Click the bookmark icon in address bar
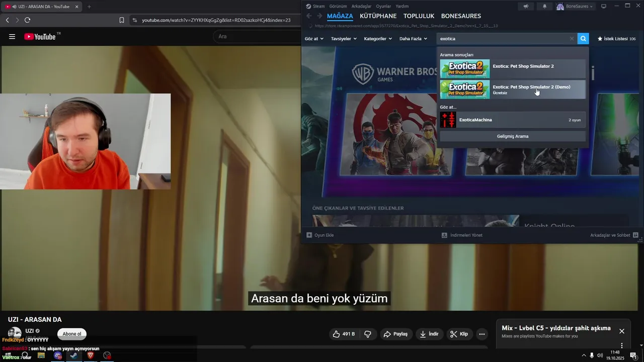Screen dimensions: 644x362 (x=122, y=20)
